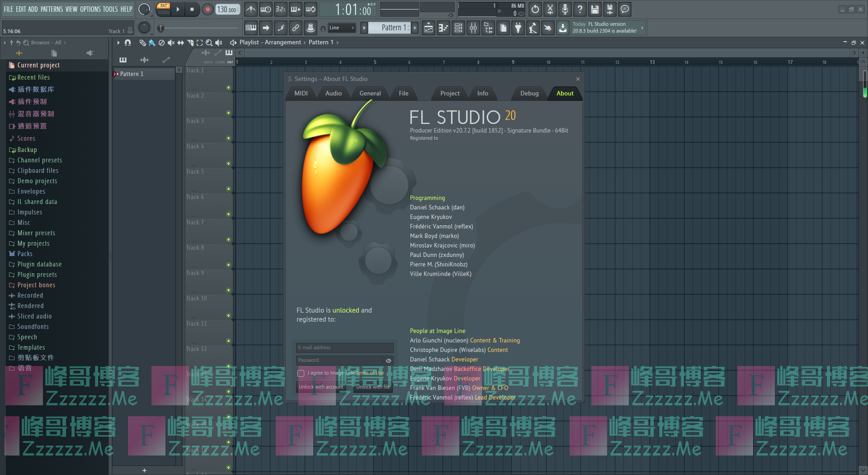868x475 pixels.
Task: Switch to the Audio settings tab
Action: [333, 93]
